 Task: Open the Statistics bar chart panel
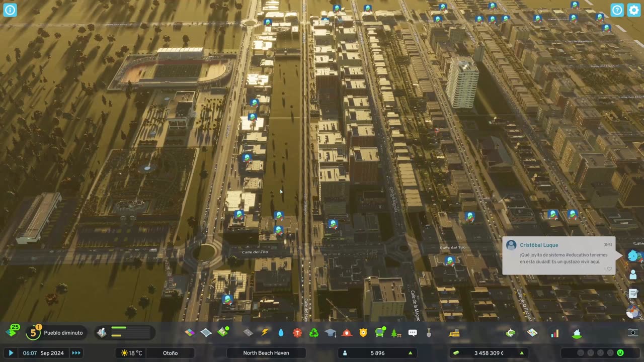click(x=554, y=333)
